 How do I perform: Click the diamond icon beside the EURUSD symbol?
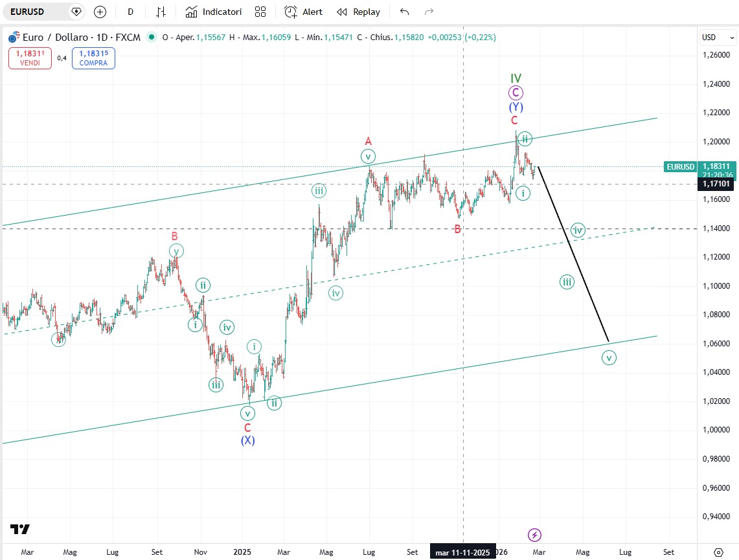pyautogui.click(x=76, y=12)
